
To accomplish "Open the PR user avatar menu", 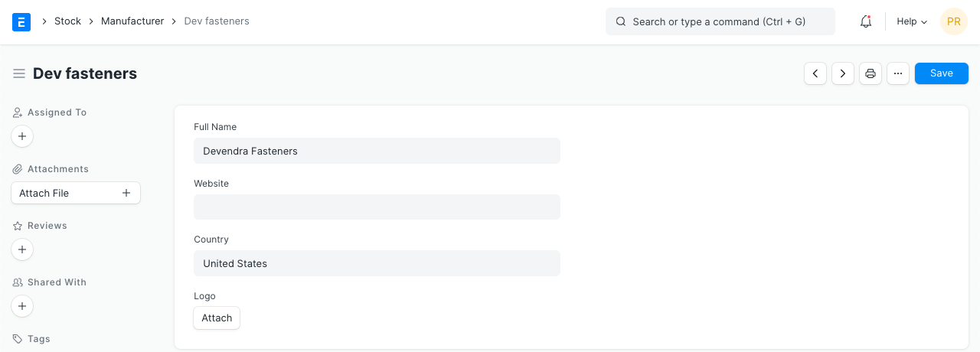I will click(x=953, y=21).
